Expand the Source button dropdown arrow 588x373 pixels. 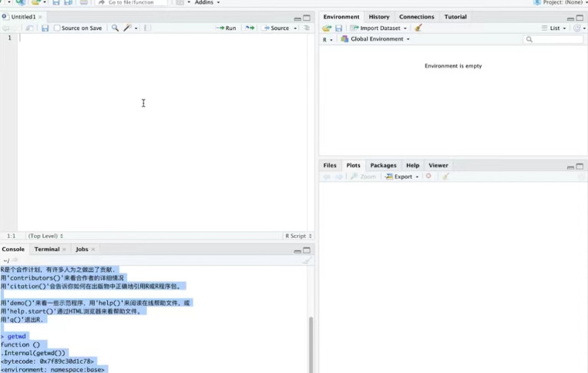295,28
